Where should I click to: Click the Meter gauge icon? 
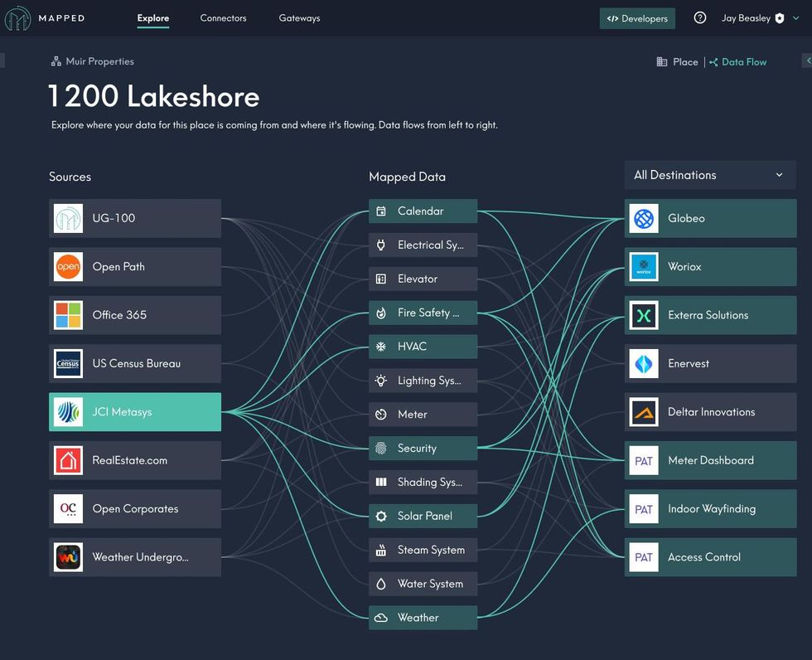click(x=381, y=415)
